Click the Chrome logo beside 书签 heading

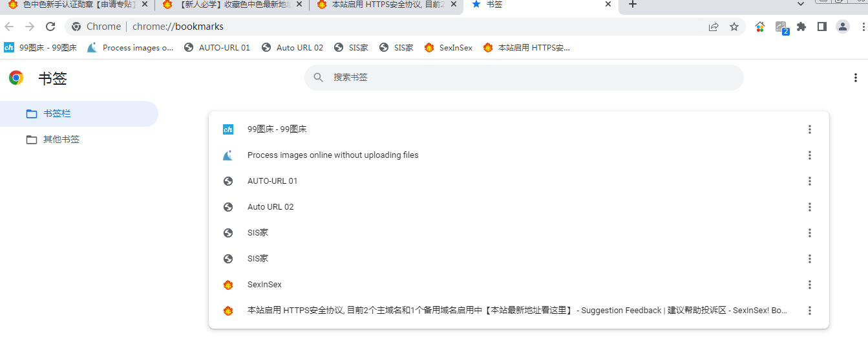[x=16, y=78]
